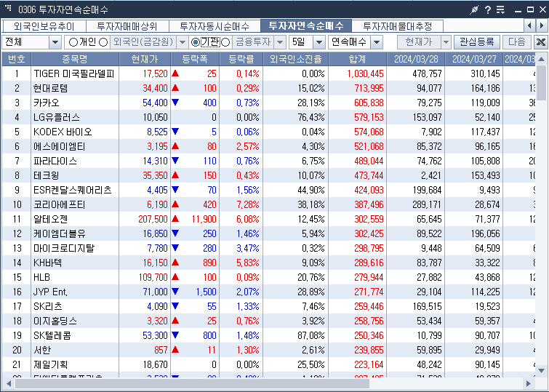
Task: Open the help question mark icon
Action: click(x=488, y=9)
